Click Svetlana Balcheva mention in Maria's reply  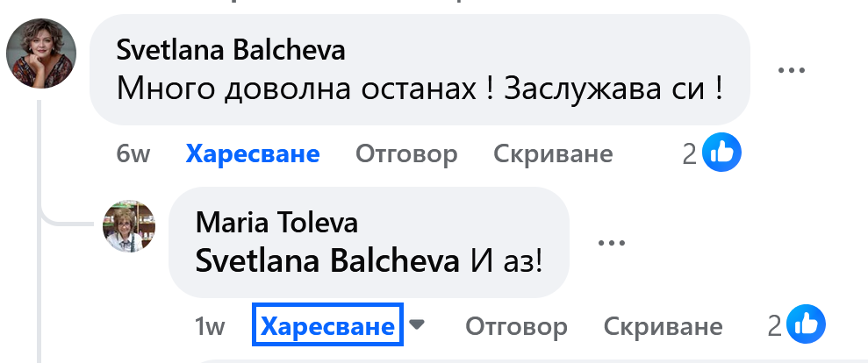tap(328, 261)
